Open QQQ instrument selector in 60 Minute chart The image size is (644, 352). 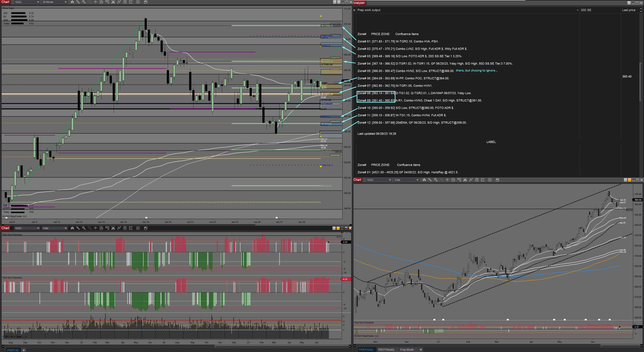pyautogui.click(x=27, y=2)
